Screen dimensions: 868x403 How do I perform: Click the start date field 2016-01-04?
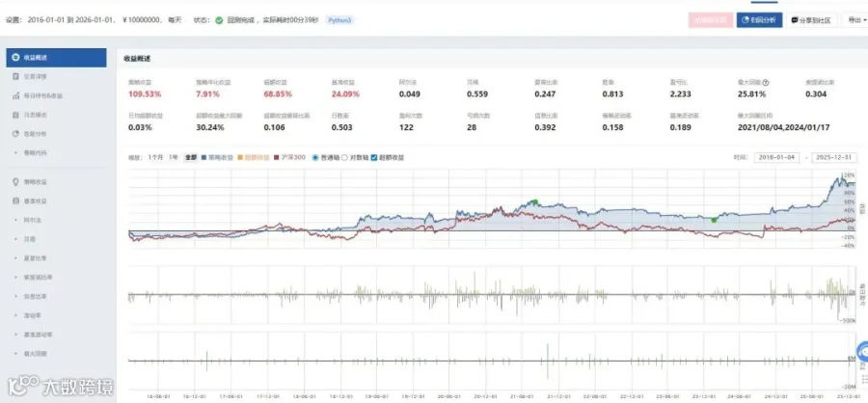pyautogui.click(x=776, y=158)
